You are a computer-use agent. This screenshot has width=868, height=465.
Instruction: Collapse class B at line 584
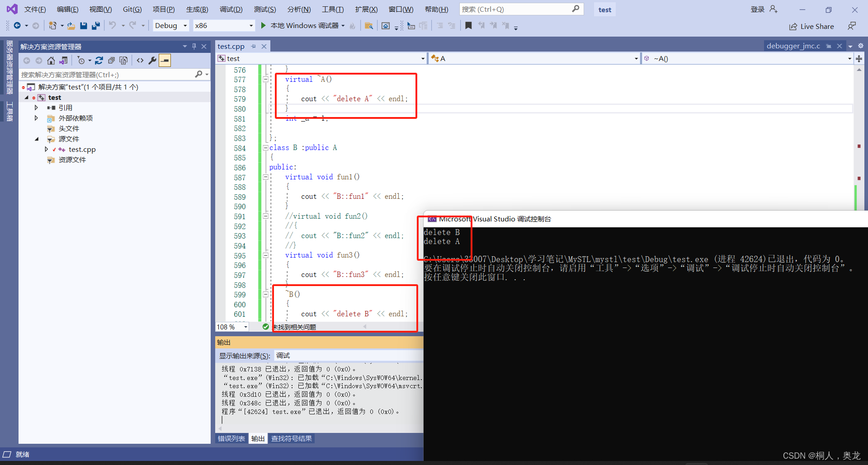tap(265, 148)
